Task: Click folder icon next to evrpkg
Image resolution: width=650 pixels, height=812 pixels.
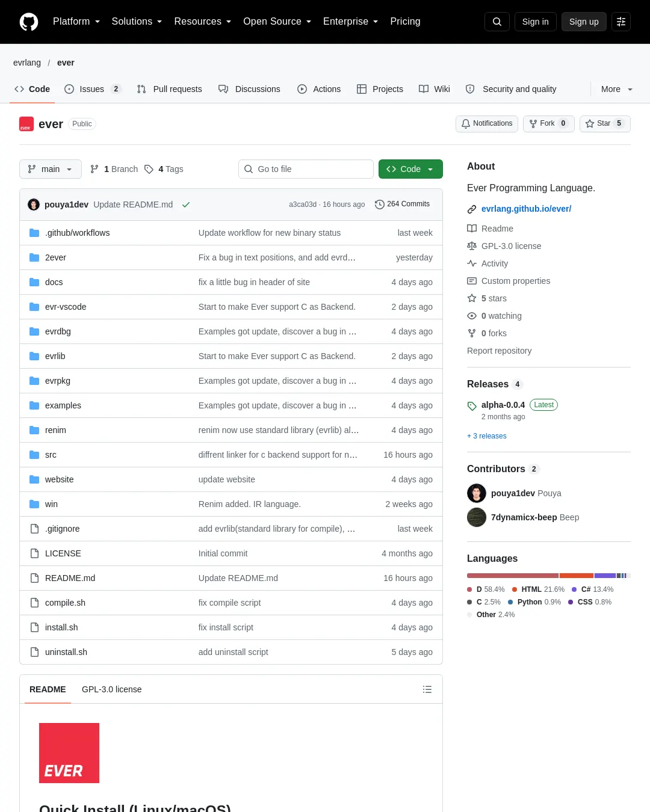Action: (34, 381)
